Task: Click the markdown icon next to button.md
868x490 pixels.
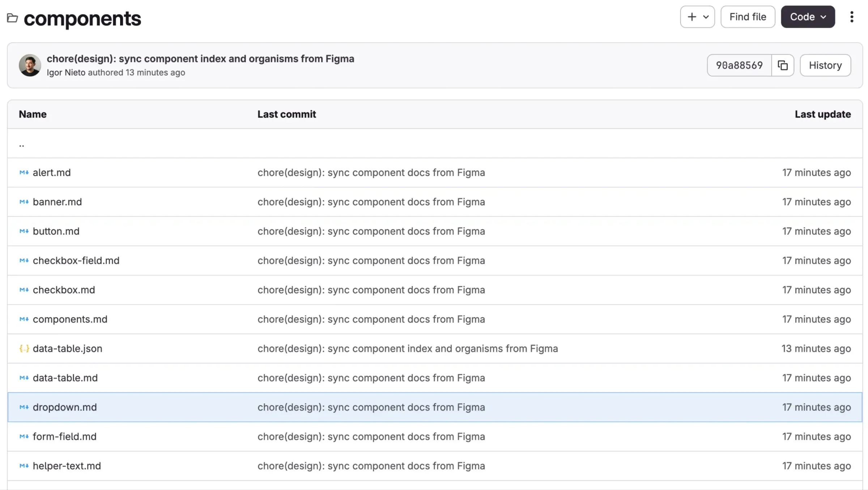Action: [24, 231]
